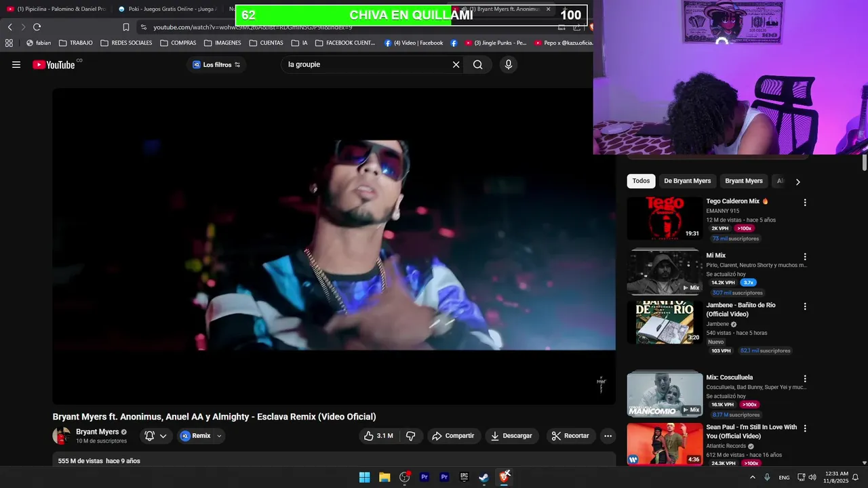
Task: Open IMAGENES bookmarks folder
Action: click(x=222, y=43)
